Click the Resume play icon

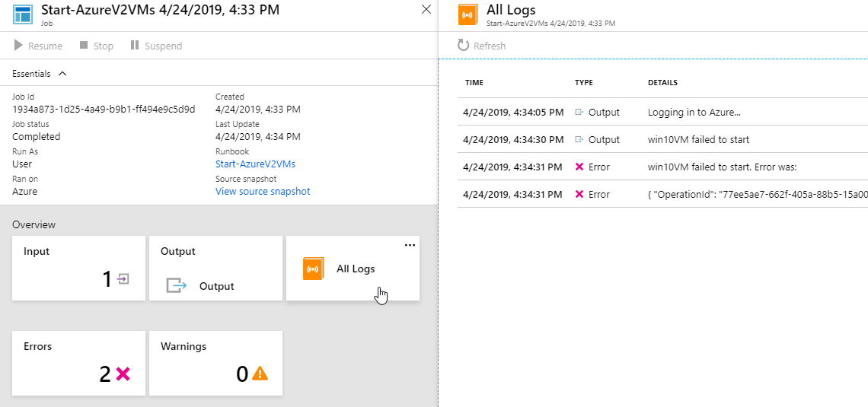pos(18,46)
